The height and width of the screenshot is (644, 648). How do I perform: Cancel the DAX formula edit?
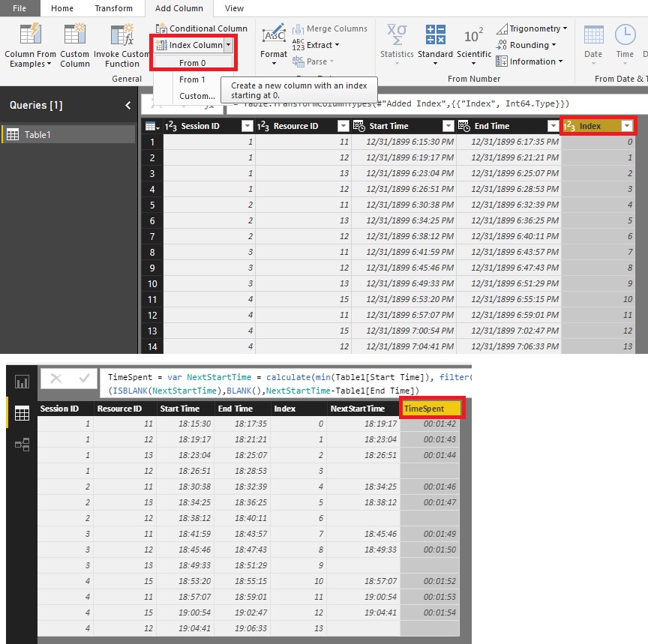(x=56, y=379)
